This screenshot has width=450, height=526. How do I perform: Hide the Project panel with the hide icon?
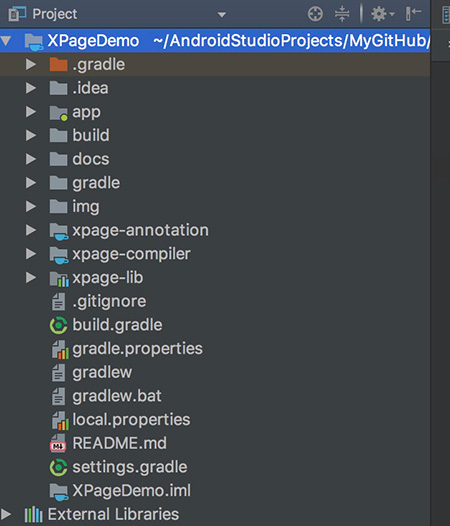click(413, 14)
